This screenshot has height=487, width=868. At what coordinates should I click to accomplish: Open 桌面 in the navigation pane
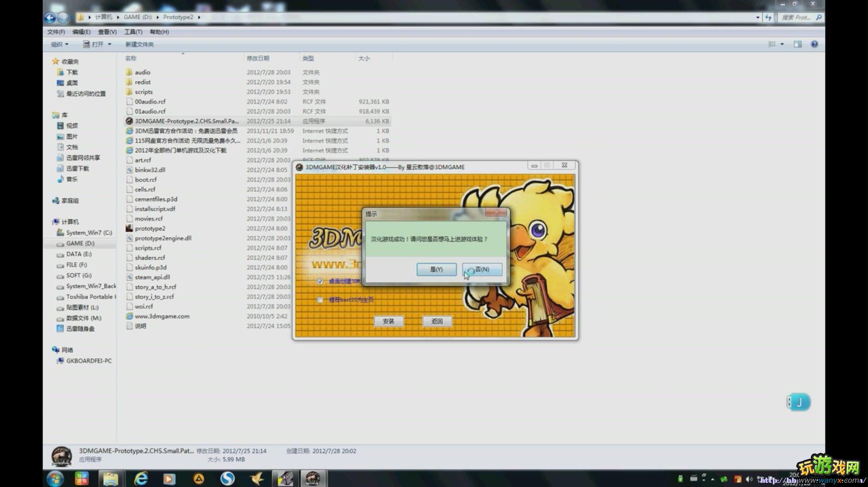[x=72, y=83]
